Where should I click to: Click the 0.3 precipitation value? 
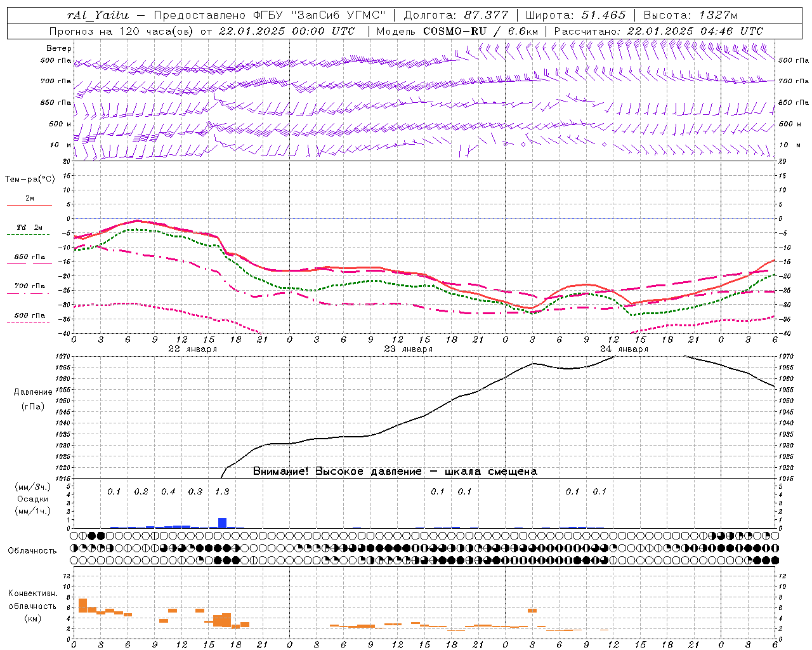195,492
